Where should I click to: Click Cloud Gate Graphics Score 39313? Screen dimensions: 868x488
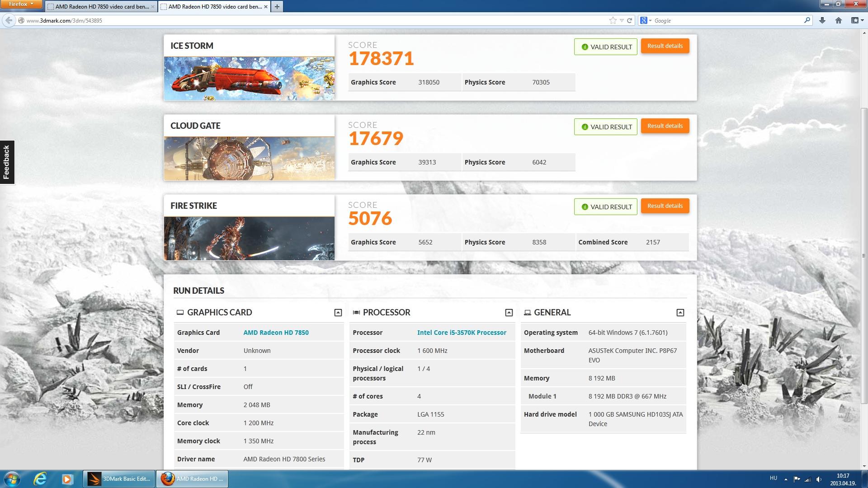tap(427, 162)
